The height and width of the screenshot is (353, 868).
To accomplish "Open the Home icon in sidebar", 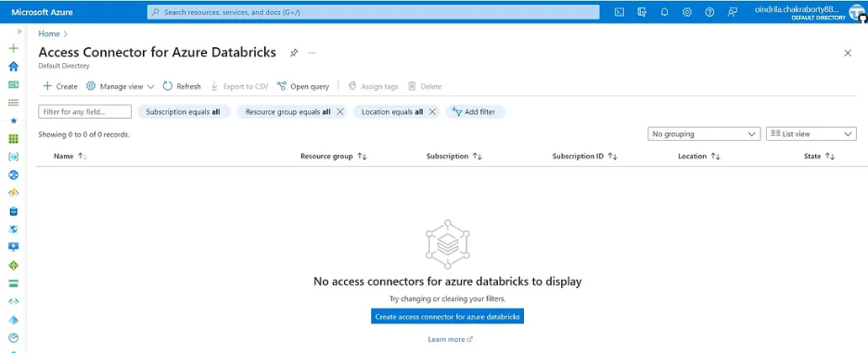I will (x=14, y=67).
